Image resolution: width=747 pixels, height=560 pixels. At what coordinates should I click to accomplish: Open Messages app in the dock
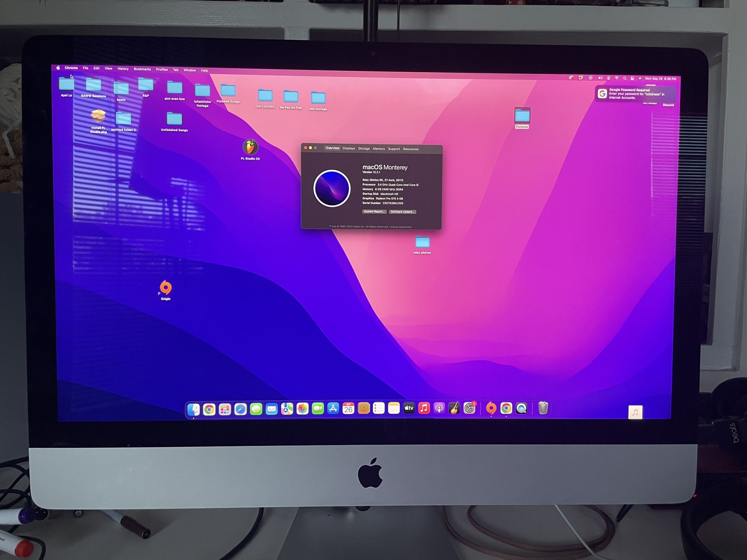point(256,409)
